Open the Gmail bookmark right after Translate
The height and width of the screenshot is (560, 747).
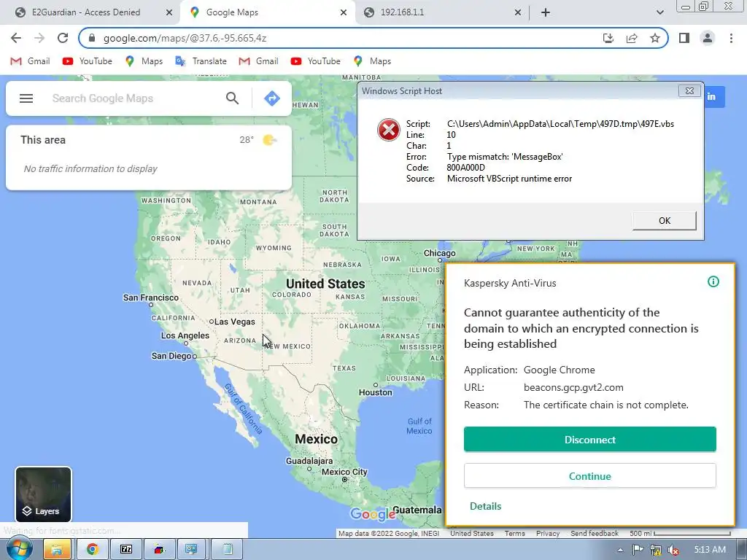click(x=259, y=61)
